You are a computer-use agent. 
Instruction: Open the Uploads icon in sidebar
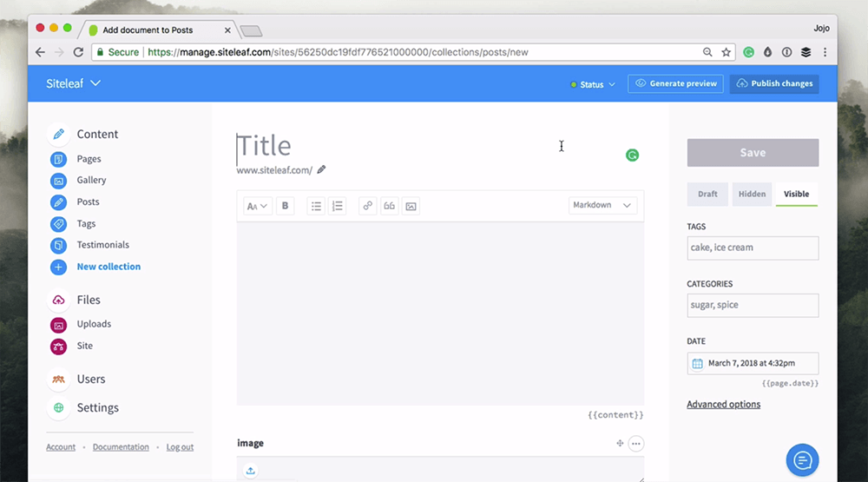(58, 325)
